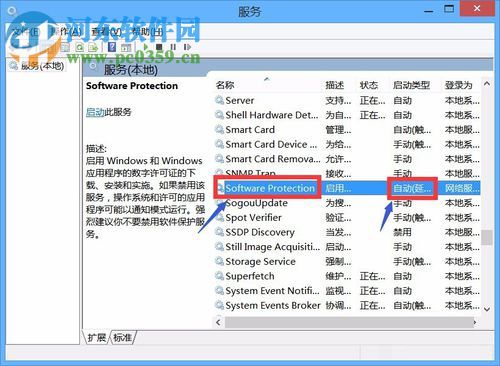The height and width of the screenshot is (366, 500).
Task: Start service with green play icon
Action: pos(146,47)
